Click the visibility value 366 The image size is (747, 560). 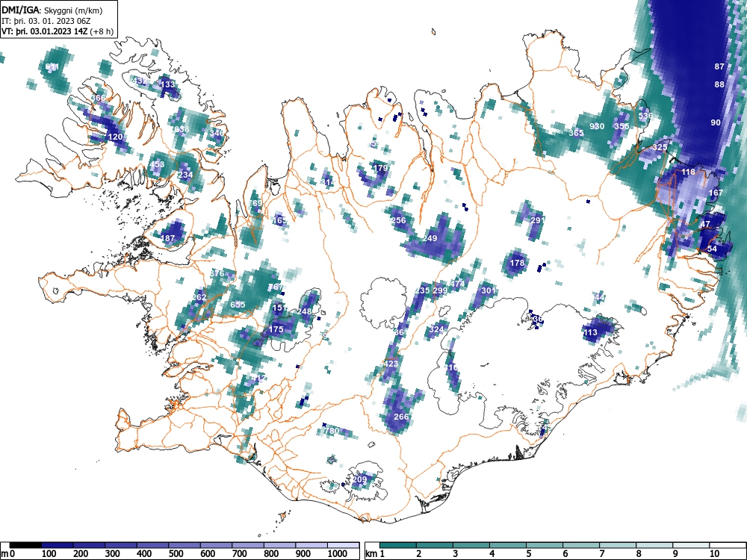(x=98, y=98)
